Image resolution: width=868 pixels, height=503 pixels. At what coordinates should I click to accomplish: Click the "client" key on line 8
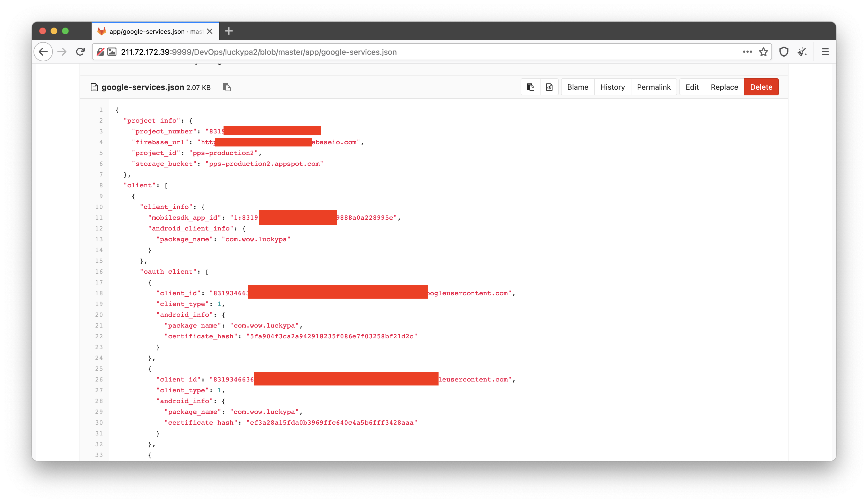139,185
